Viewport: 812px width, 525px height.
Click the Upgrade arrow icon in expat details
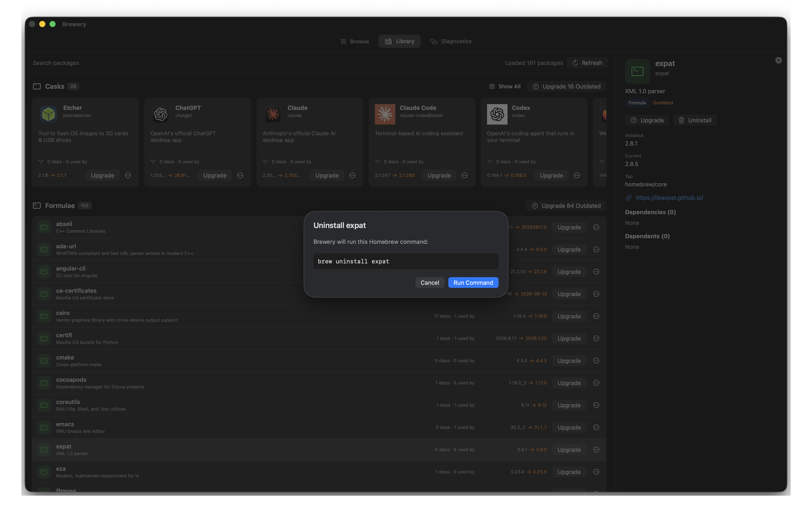coord(634,120)
